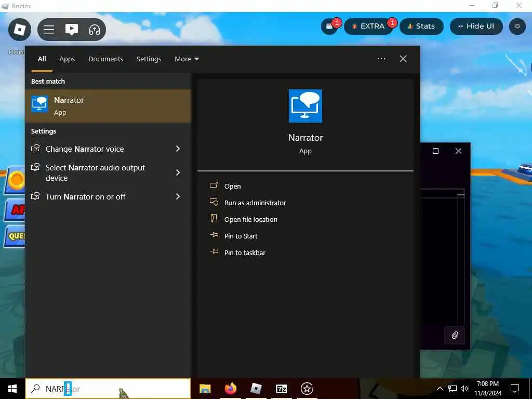Open the Roblox hamburger menu
532x399 pixels.
pos(49,30)
